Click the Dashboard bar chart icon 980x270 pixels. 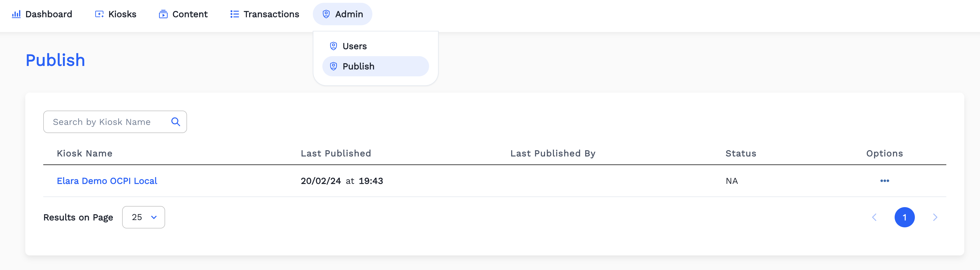[16, 14]
